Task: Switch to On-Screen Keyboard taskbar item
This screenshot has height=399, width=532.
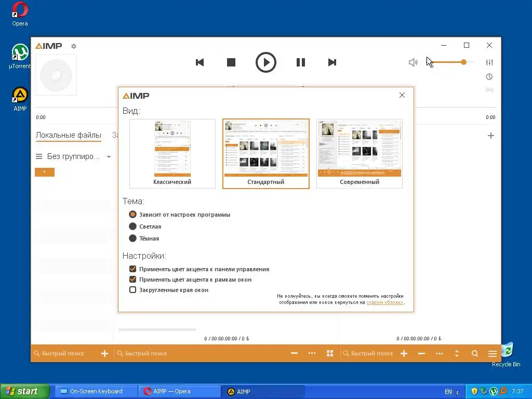Action: pos(96,391)
